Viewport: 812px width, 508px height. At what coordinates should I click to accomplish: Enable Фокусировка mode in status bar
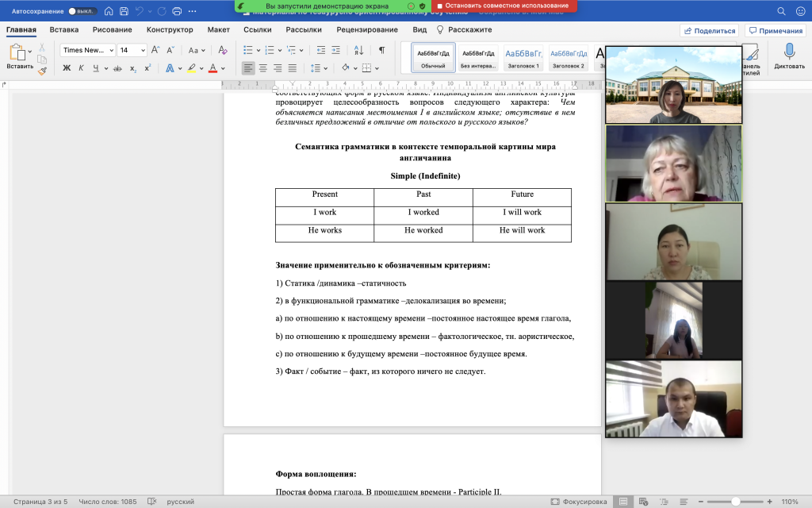pyautogui.click(x=580, y=502)
